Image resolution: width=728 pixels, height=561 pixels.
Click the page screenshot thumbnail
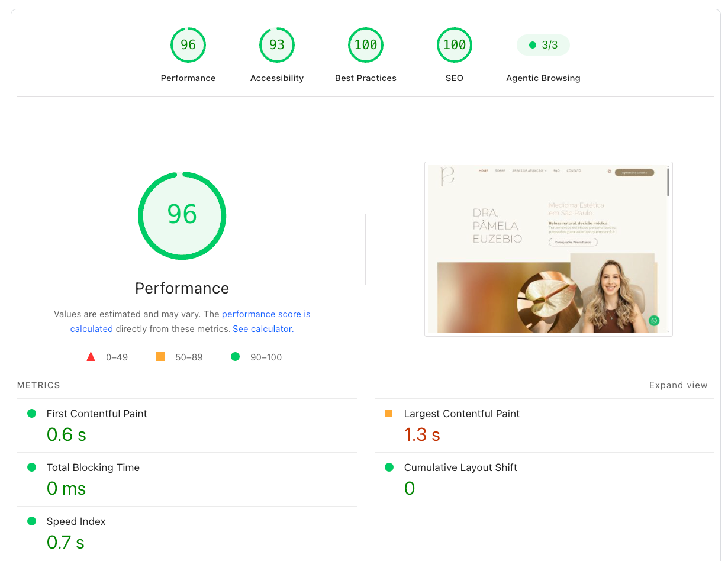point(549,249)
